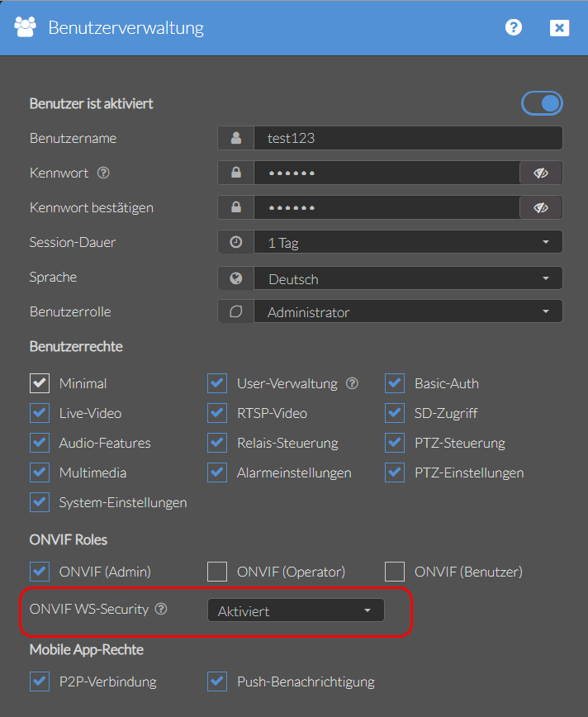Viewport: 588px width, 717px height.
Task: Uncheck the Live-Video permission
Action: [x=40, y=413]
